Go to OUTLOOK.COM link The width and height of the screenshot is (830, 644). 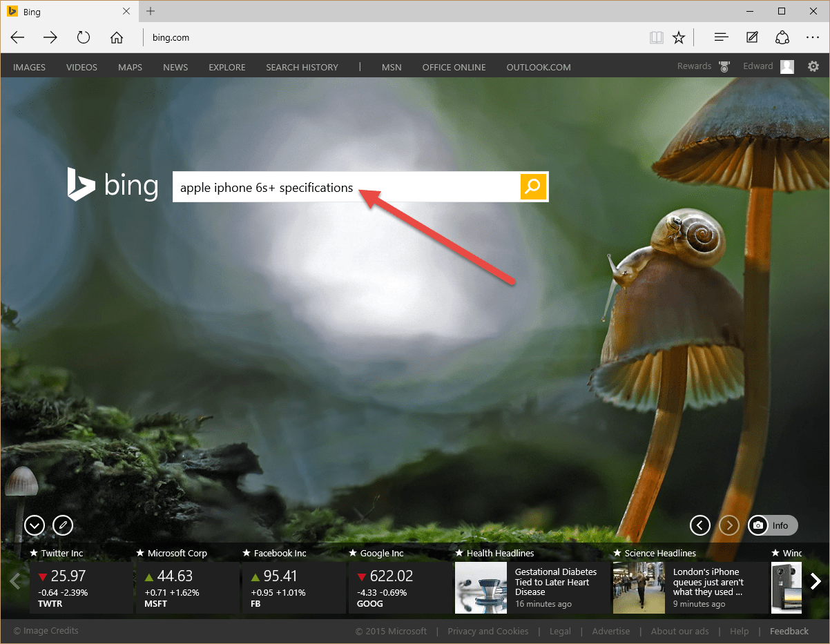539,67
